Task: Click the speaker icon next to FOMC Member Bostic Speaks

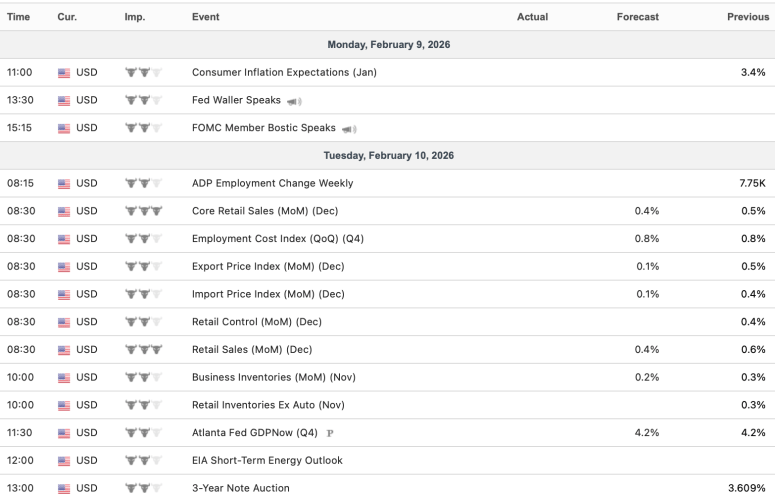Action: pyautogui.click(x=349, y=129)
